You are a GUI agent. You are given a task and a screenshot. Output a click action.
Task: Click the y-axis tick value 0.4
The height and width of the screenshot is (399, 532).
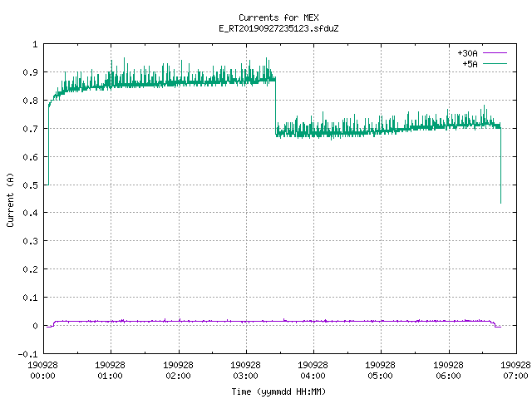coord(30,213)
